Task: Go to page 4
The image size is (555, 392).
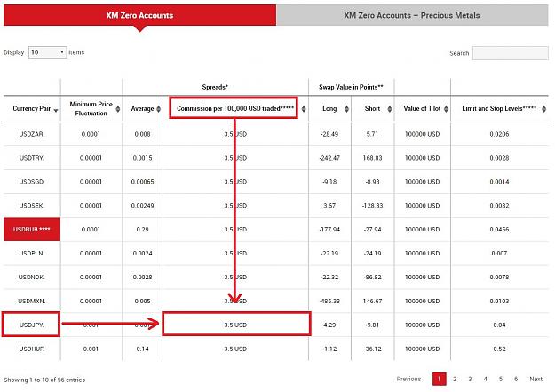Action: tap(485, 379)
